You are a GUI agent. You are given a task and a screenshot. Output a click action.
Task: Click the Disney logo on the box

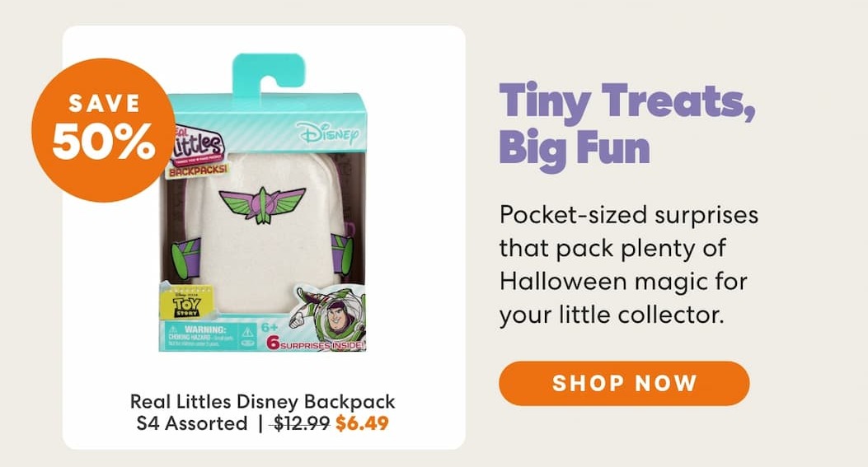[x=327, y=133]
